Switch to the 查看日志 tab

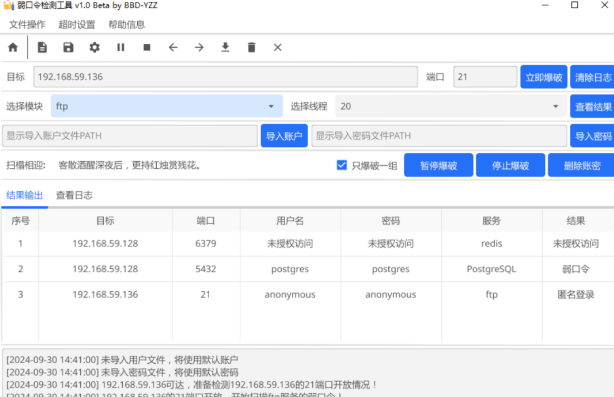pos(74,195)
